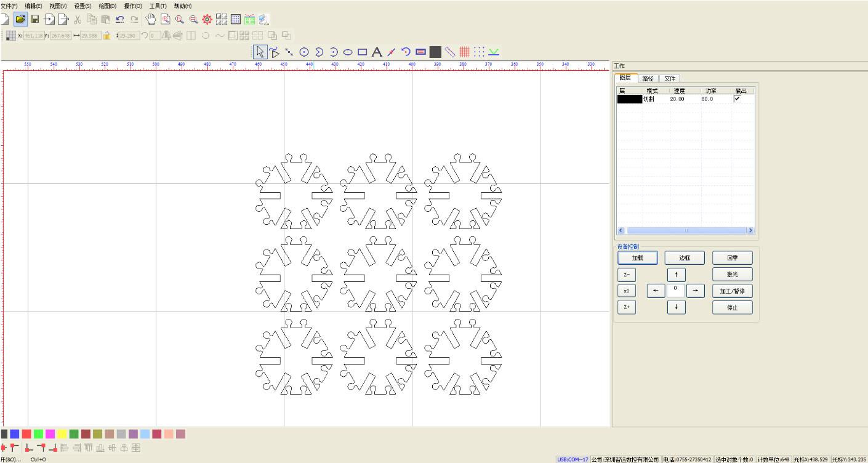This screenshot has height=463, width=868.
Task: Click the Open file folder icon
Action: click(20, 19)
